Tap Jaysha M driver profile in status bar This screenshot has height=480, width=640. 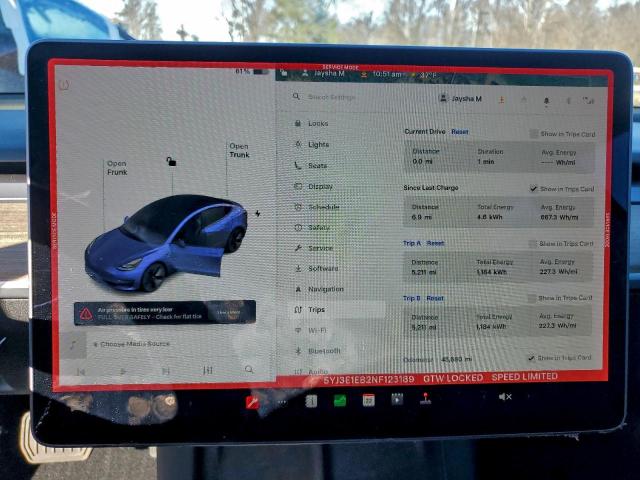coord(323,73)
